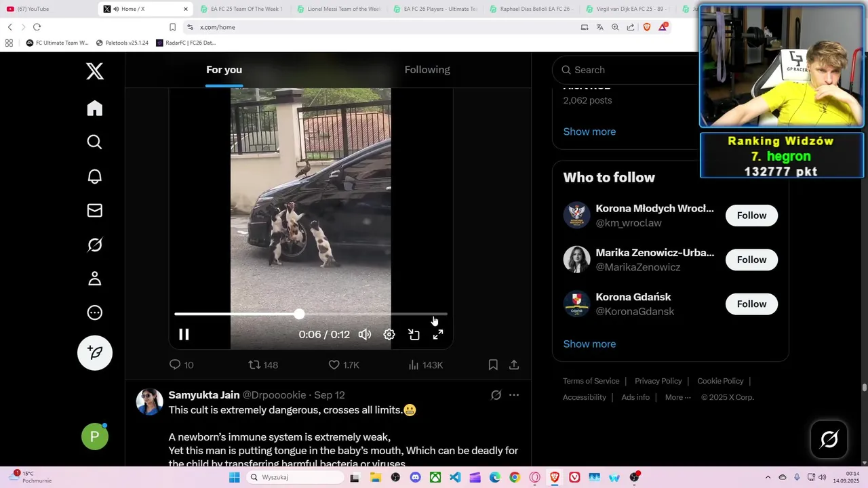The height and width of the screenshot is (488, 868).
Task: Enter fullscreen on the video
Action: (438, 334)
